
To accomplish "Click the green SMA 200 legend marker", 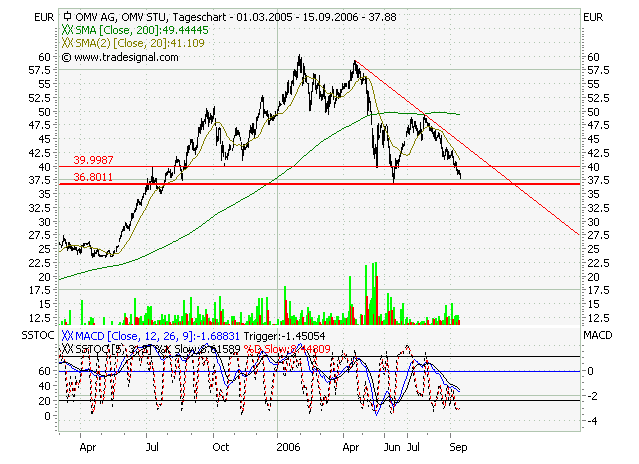I will tap(68, 32).
